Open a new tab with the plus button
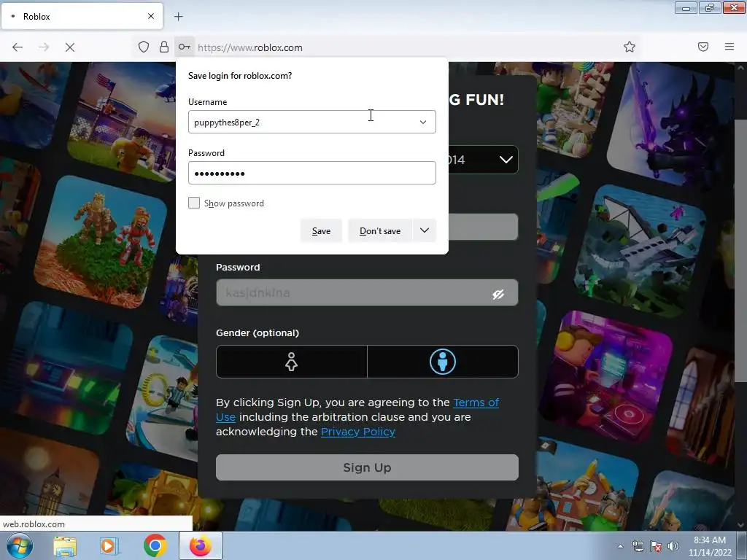 point(178,17)
